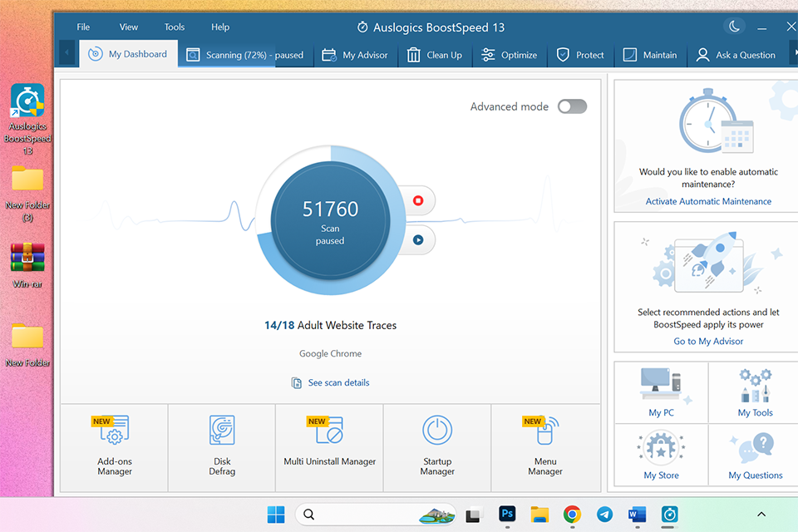
Task: Toggle dark mode with moon icon
Action: coord(734,27)
